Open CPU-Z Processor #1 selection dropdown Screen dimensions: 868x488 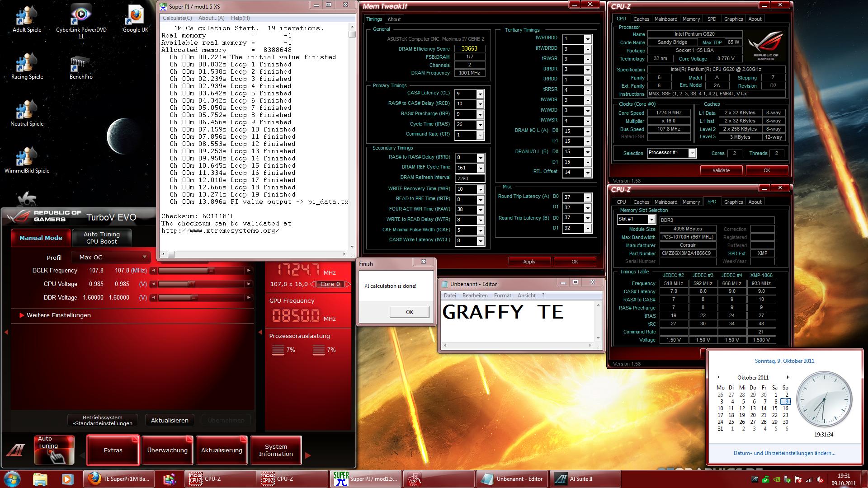[692, 153]
